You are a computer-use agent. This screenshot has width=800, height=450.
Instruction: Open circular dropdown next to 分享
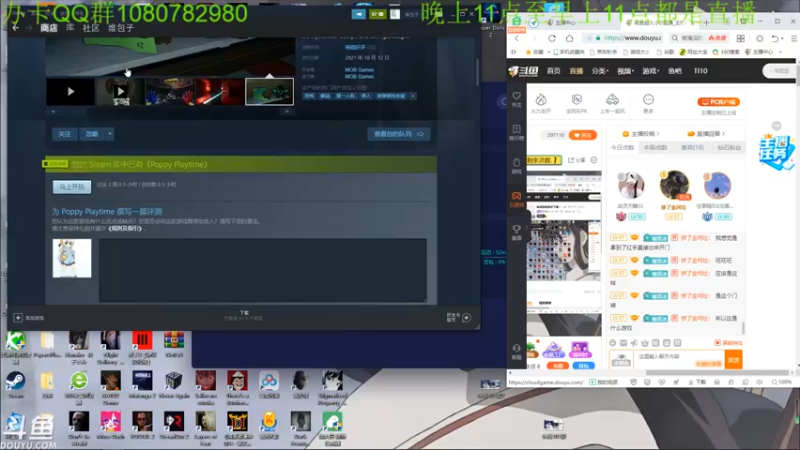tap(594, 160)
